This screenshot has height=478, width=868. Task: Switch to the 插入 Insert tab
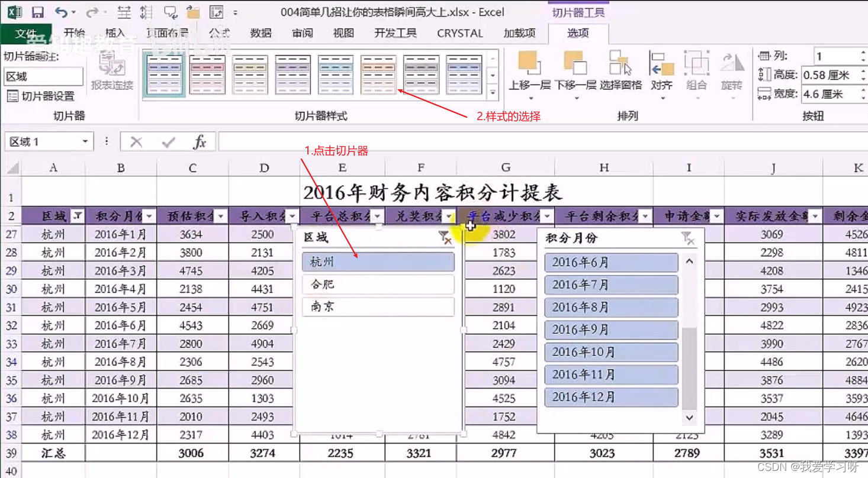pos(115,34)
